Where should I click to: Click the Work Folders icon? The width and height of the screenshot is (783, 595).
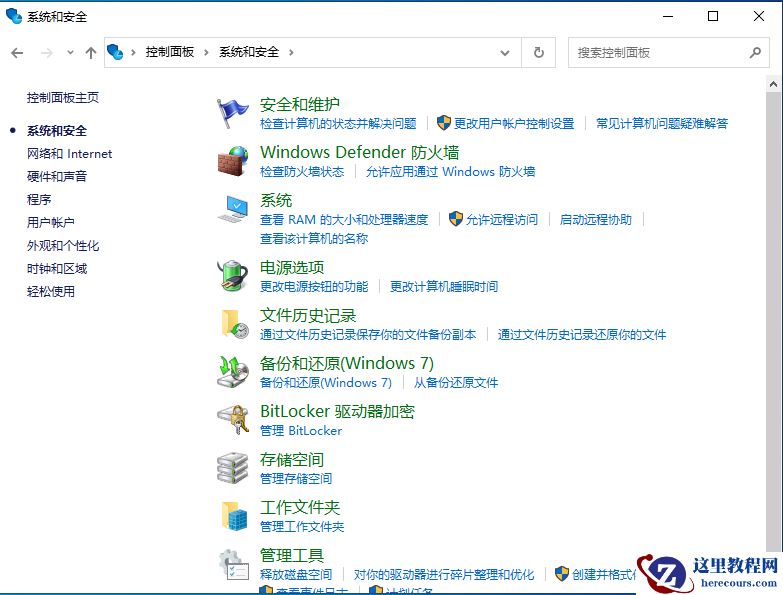[234, 516]
